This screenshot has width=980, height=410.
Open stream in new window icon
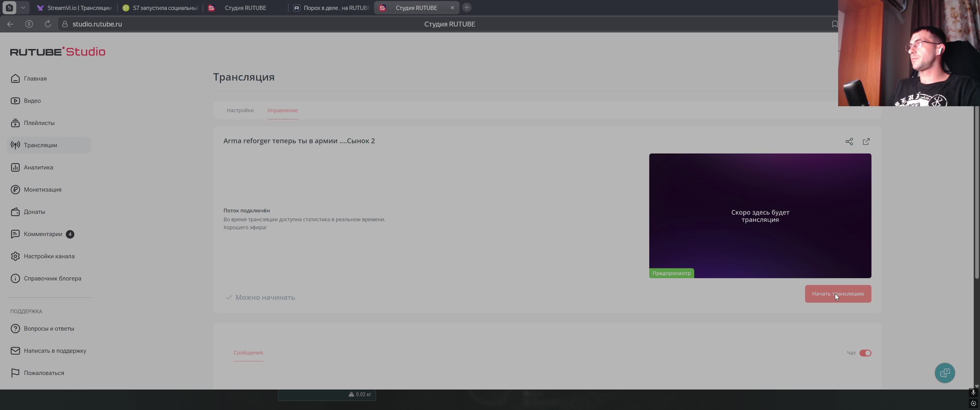click(x=866, y=142)
